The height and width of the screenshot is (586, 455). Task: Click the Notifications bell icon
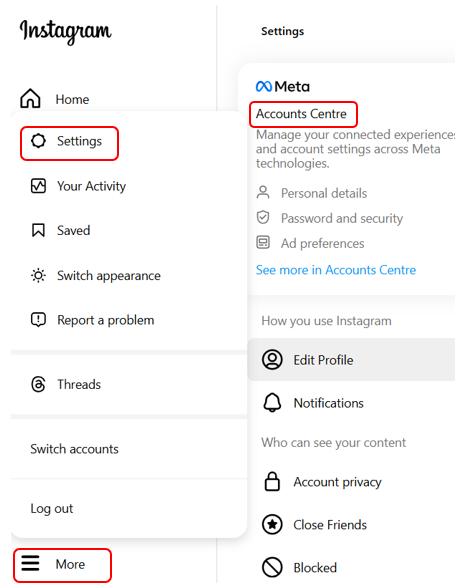pos(272,403)
